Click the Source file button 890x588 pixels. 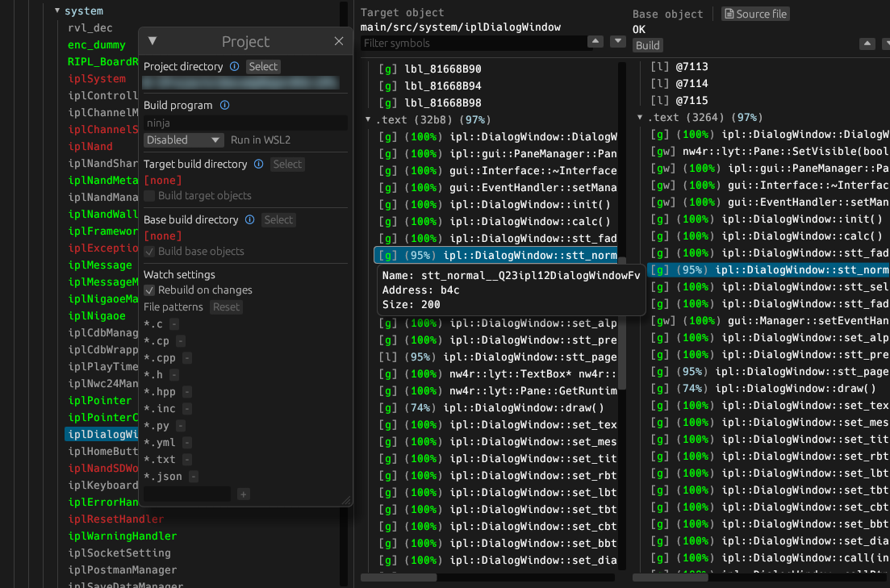[x=754, y=14]
